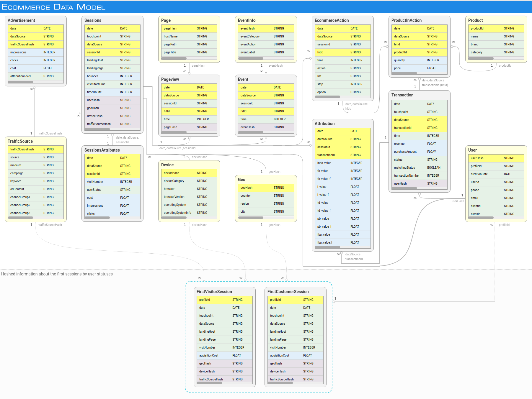
Task: Click the Advertisement table title
Action: pyautogui.click(x=21, y=20)
